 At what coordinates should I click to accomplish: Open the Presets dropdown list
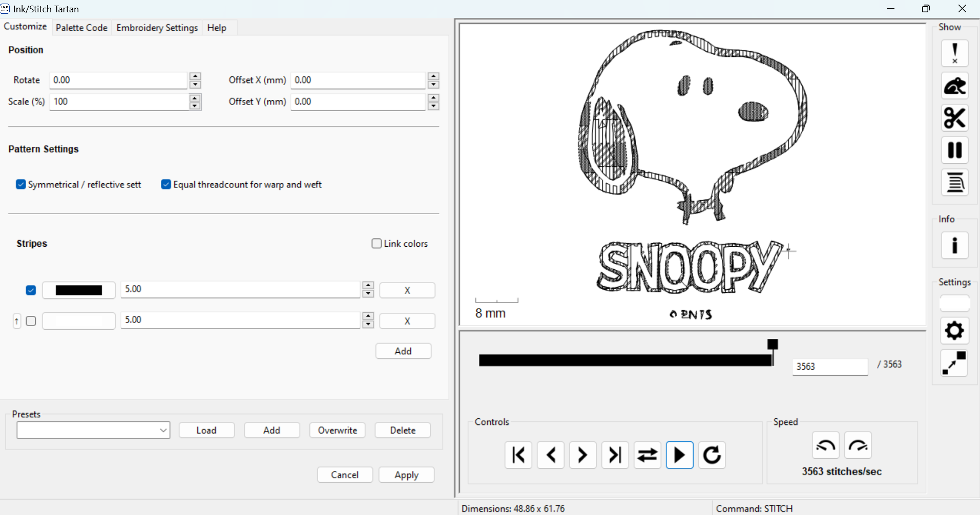(93, 430)
